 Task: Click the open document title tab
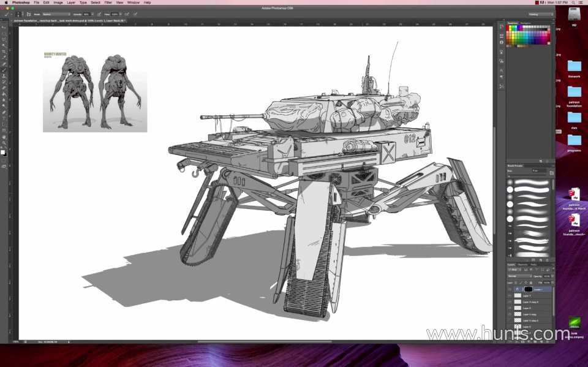click(x=69, y=21)
